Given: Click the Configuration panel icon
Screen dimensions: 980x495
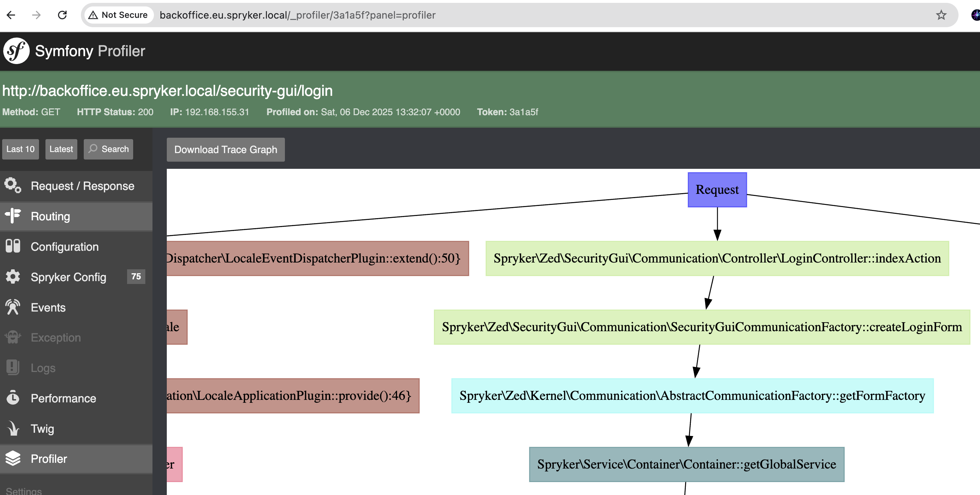Looking at the screenshot, I should 13,246.
